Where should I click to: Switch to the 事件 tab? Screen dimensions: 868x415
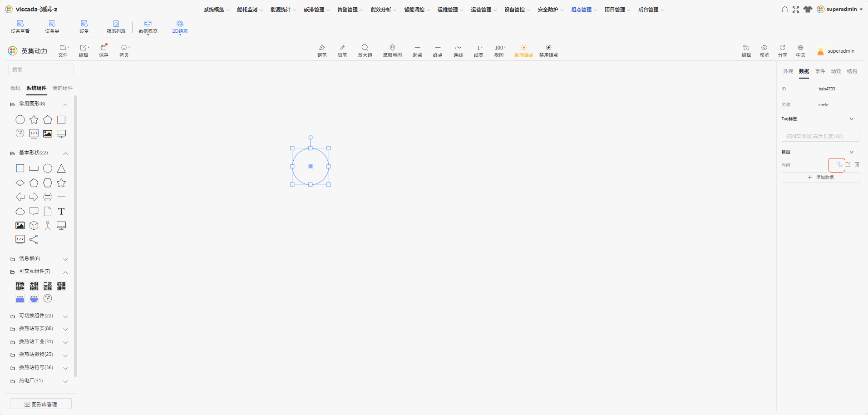click(x=820, y=71)
